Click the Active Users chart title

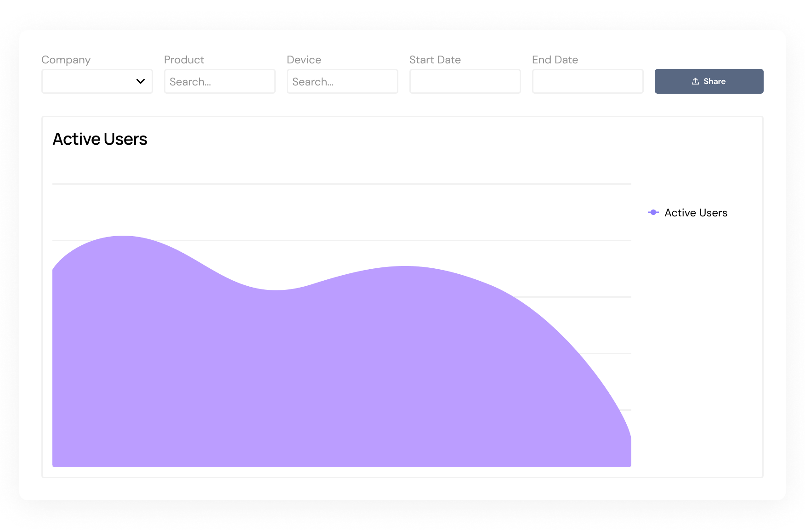(100, 139)
